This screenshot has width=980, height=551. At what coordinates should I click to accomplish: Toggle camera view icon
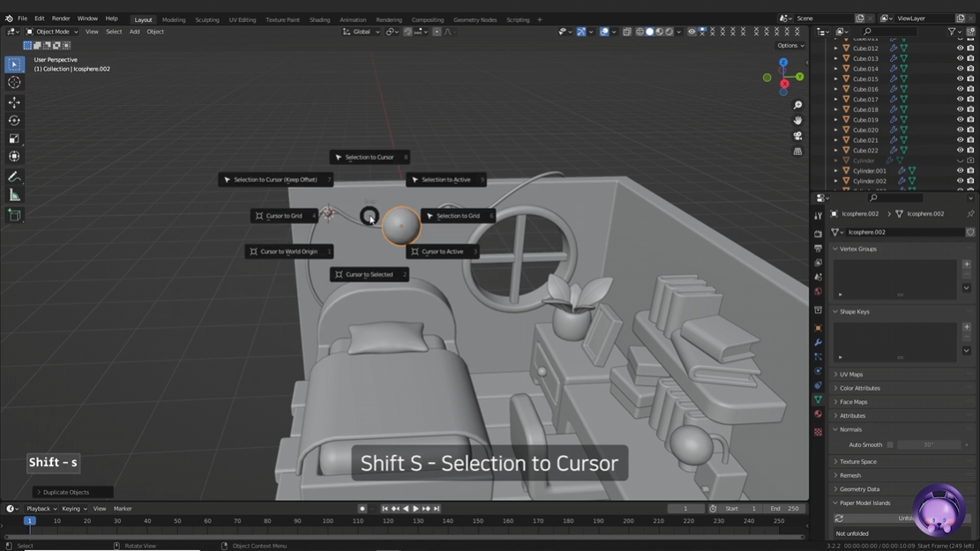tap(797, 136)
